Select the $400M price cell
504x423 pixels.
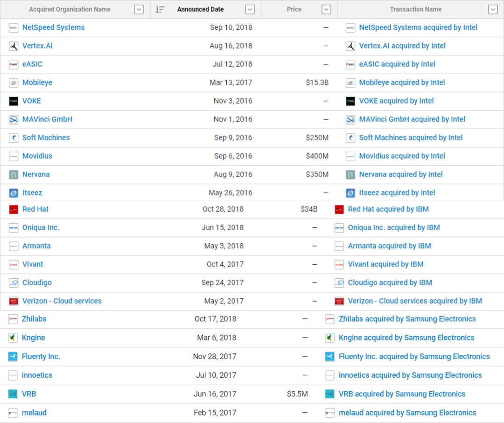(317, 156)
